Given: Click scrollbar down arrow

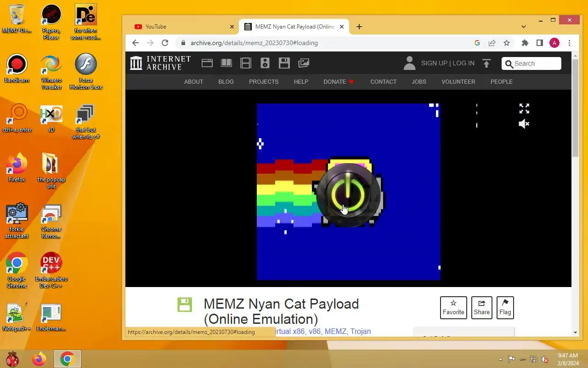Looking at the screenshot, I should 575,333.
